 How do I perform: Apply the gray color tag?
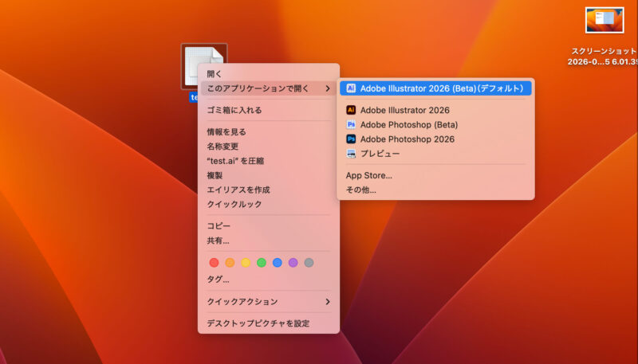pyautogui.click(x=309, y=262)
